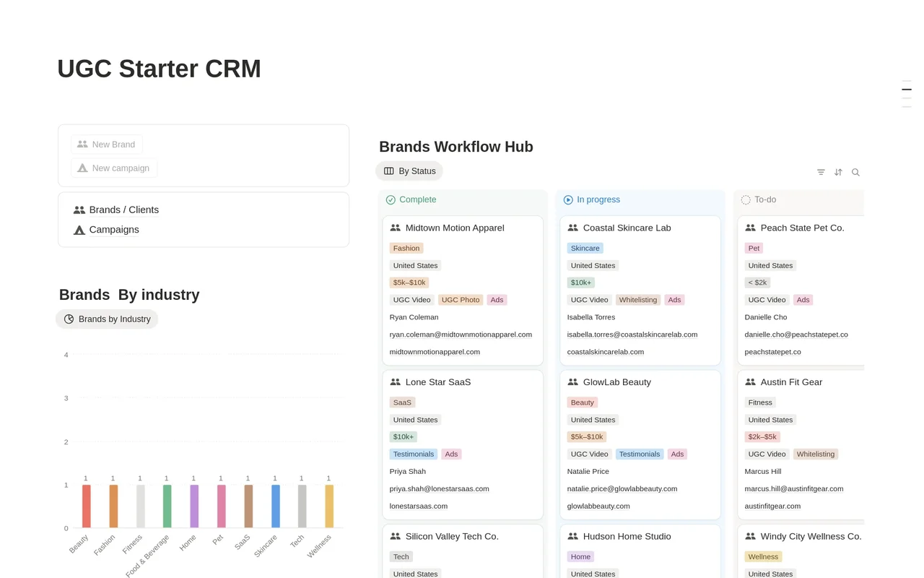
Task: Click the coastalskincarelab.com website text
Action: pyautogui.click(x=606, y=352)
